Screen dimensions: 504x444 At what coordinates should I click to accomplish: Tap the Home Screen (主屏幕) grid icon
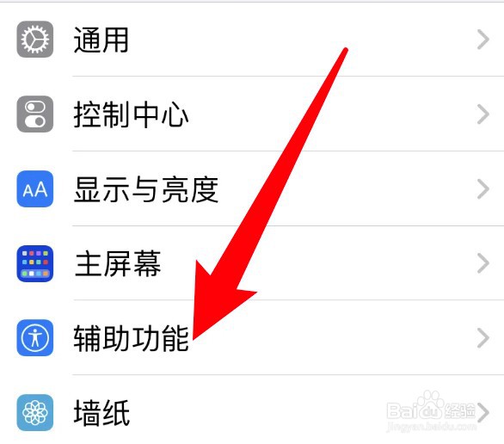(35, 263)
